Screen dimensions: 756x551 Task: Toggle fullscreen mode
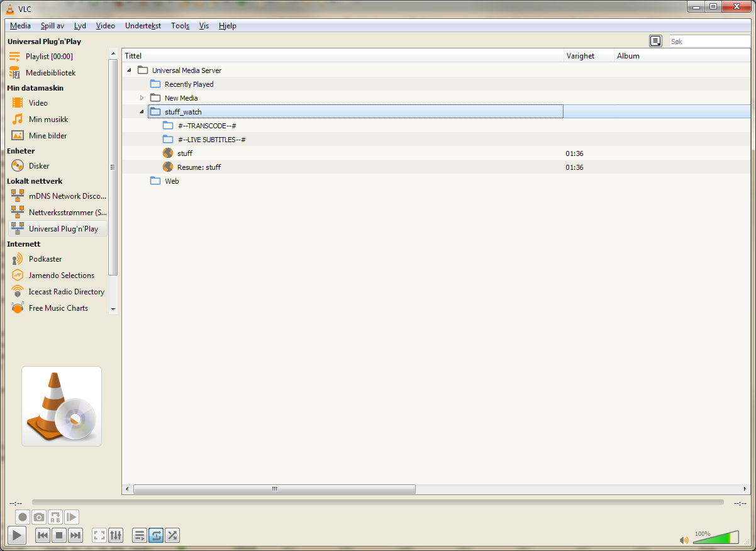click(99, 536)
